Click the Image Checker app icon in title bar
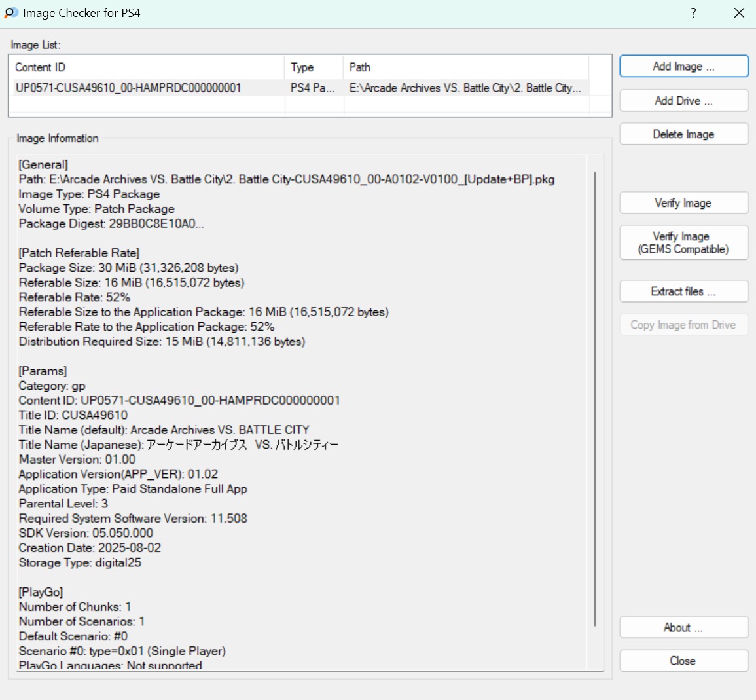This screenshot has height=700, width=756. click(11, 13)
